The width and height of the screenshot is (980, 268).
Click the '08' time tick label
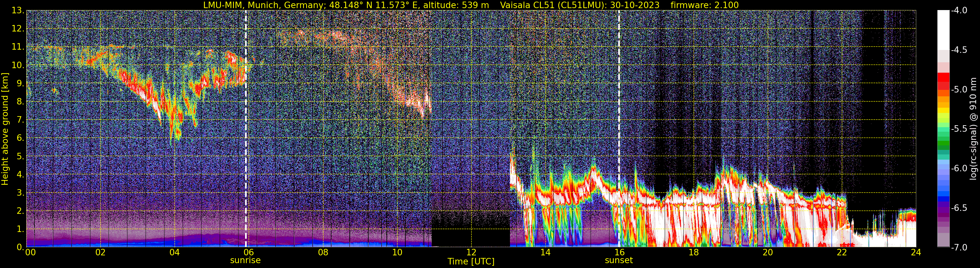pyautogui.click(x=323, y=252)
